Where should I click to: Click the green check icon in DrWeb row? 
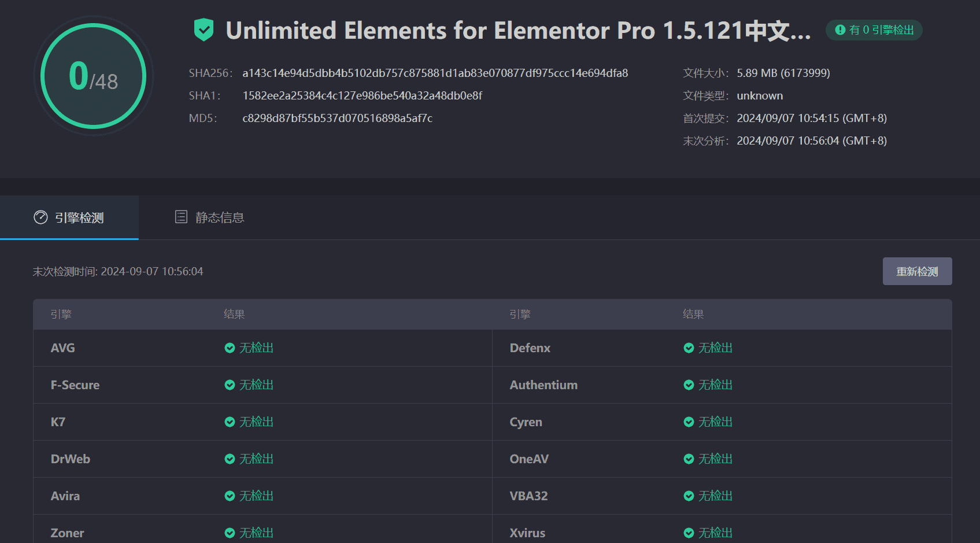pyautogui.click(x=230, y=459)
